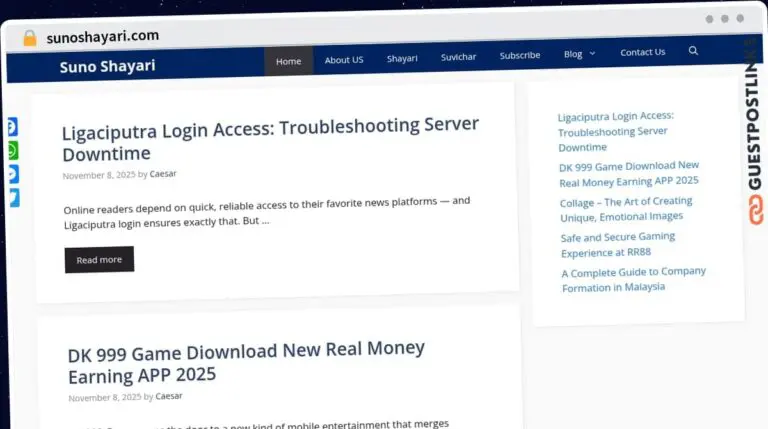Click the Guestpostlinks chain logo icon
768x429 pixels.
point(755,209)
